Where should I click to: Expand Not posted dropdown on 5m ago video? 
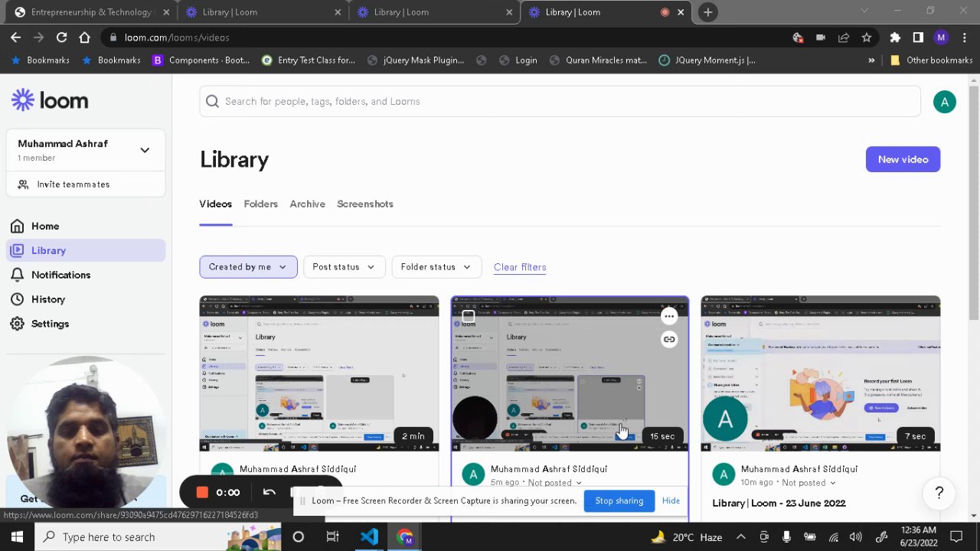click(555, 483)
